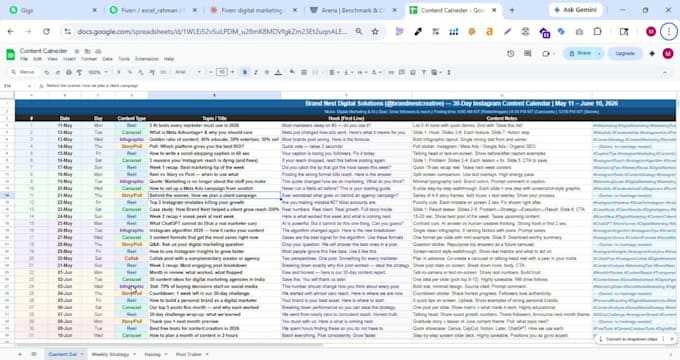
Task: Open the Edit menu
Action: coord(38,59)
